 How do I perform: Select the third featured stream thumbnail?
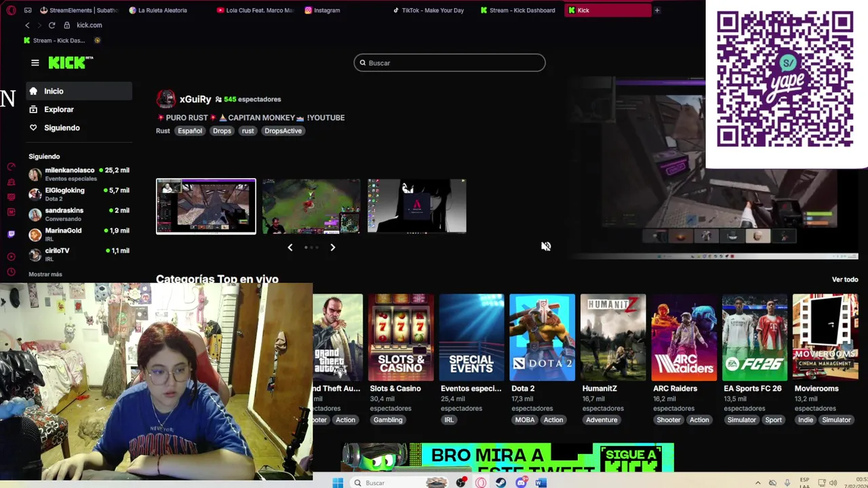click(x=417, y=206)
